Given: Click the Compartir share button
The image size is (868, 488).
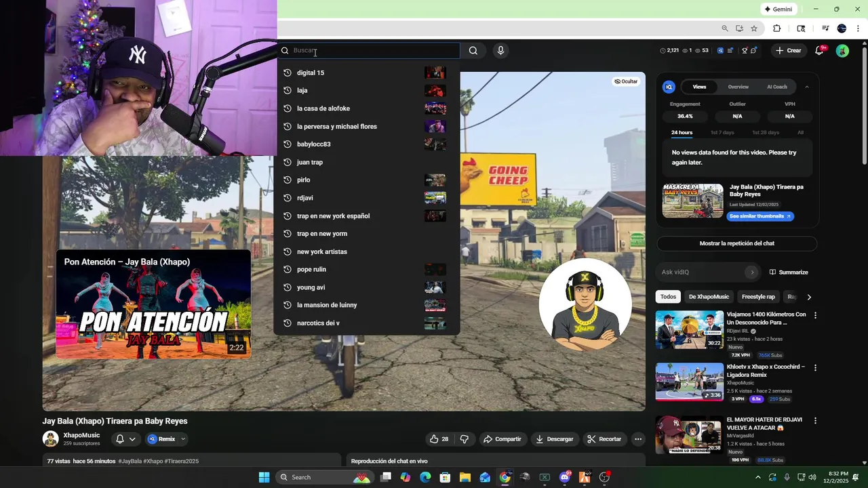Looking at the screenshot, I should [x=502, y=439].
